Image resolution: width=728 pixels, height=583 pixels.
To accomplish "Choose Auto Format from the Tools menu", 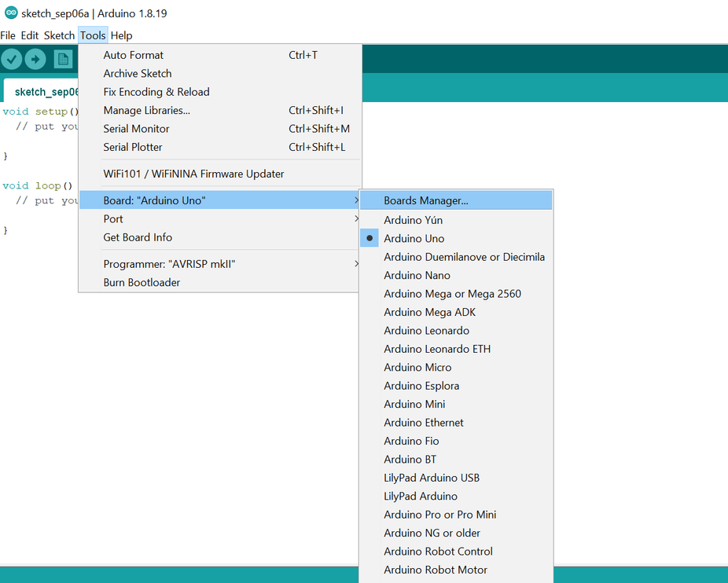I will pyautogui.click(x=133, y=55).
